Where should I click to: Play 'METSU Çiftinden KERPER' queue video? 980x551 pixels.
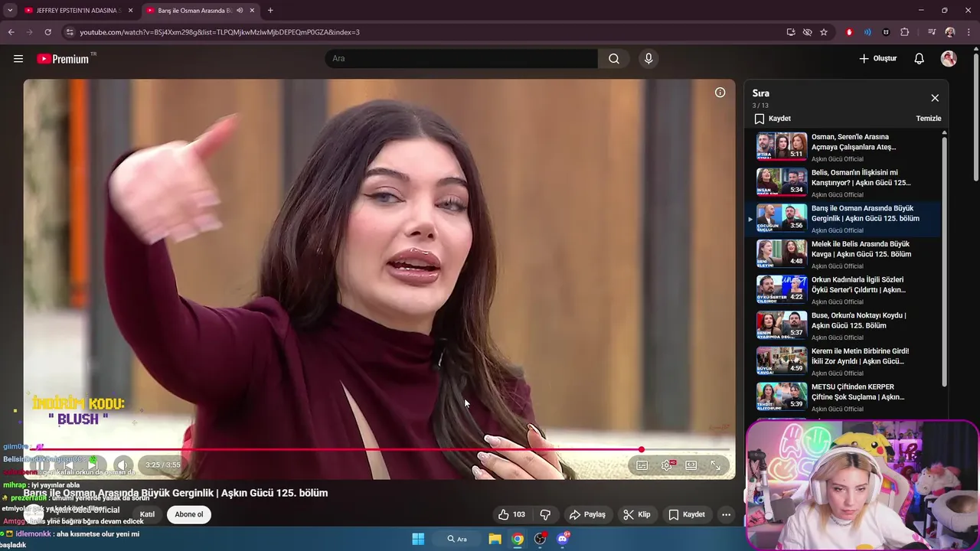click(844, 397)
